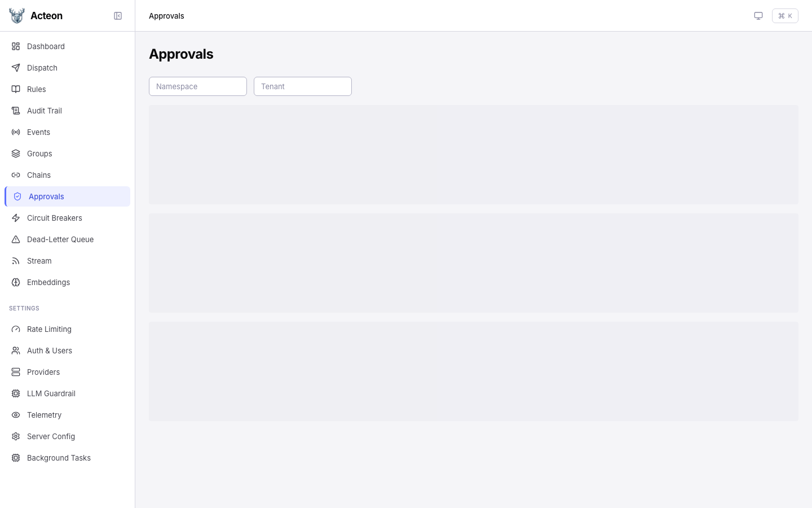Click the Groups stacked-layers icon
The image size is (812, 508).
pos(16,154)
